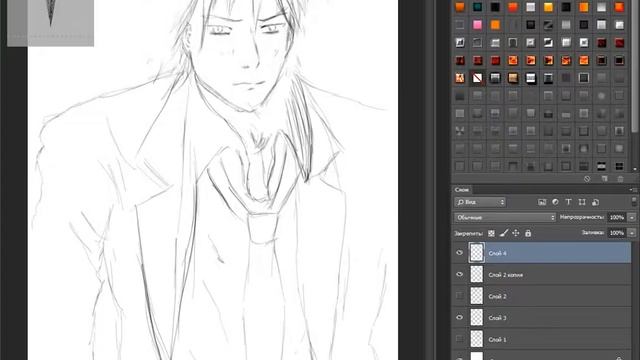This screenshot has height=360, width=640.
Task: Open Непрозрачность opacity slider arrow
Action: pos(632,218)
